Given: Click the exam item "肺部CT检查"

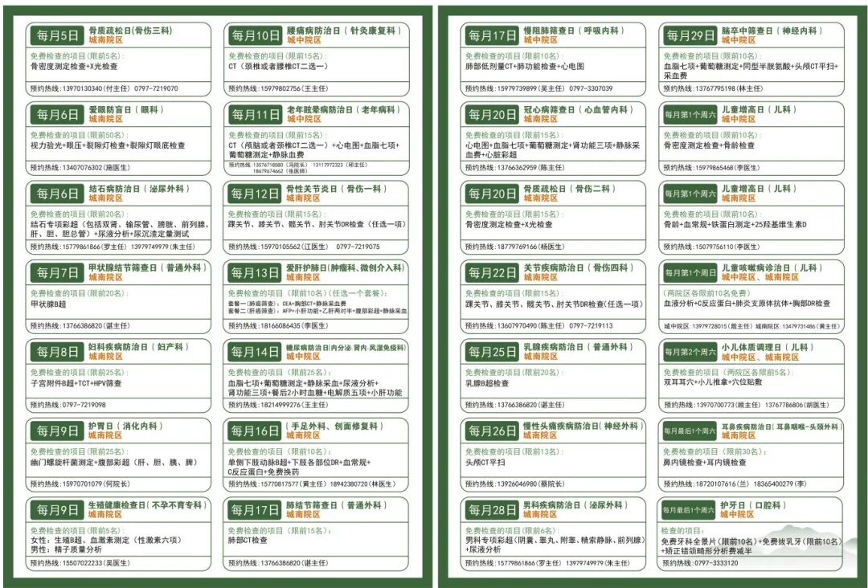Looking at the screenshot, I should pos(248,540).
